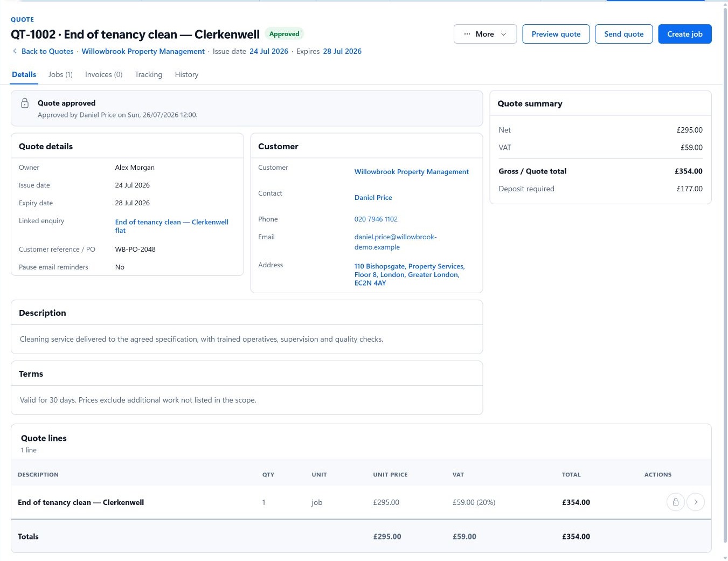Click the Preview quote button
The height and width of the screenshot is (561, 728).
coord(556,34)
